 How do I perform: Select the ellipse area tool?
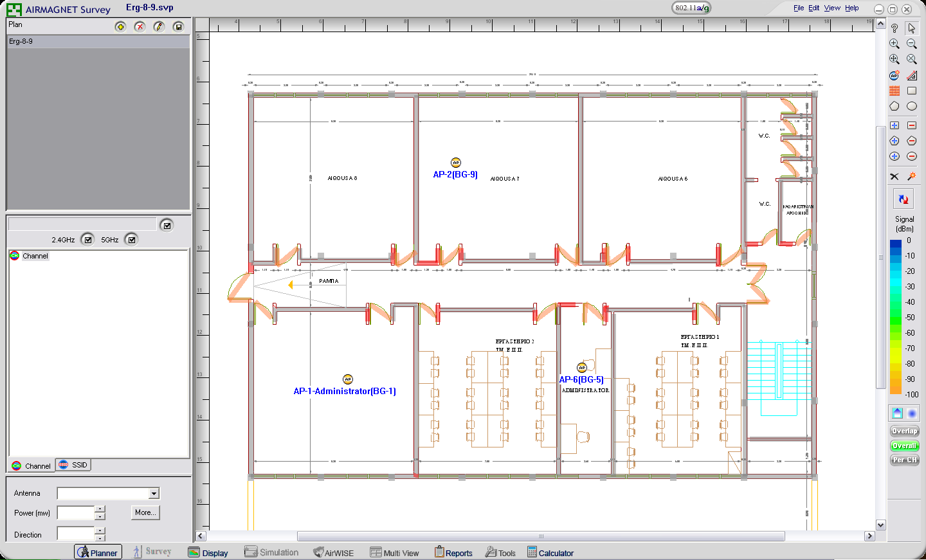click(x=912, y=106)
